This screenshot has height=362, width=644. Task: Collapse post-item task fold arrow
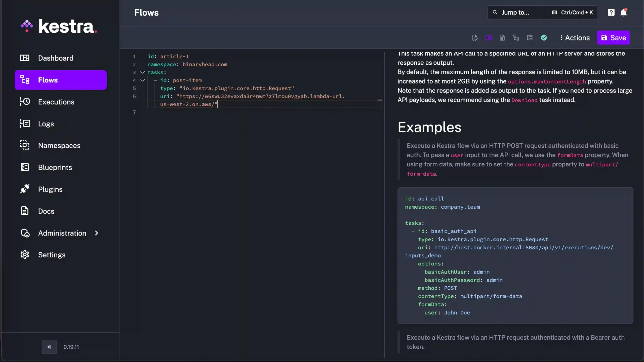143,80
